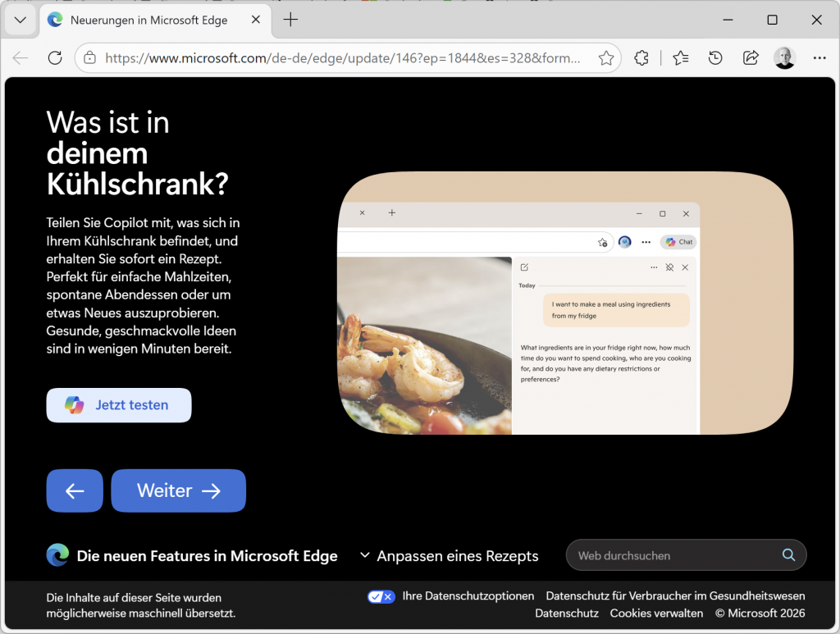Open Settings and more ellipsis menu
The width and height of the screenshot is (840, 634).
point(819,58)
